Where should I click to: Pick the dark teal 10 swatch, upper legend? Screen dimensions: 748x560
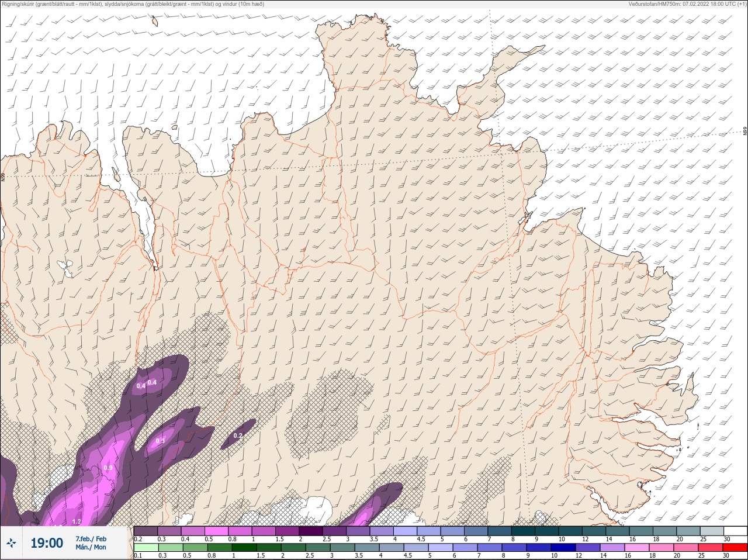(570, 531)
